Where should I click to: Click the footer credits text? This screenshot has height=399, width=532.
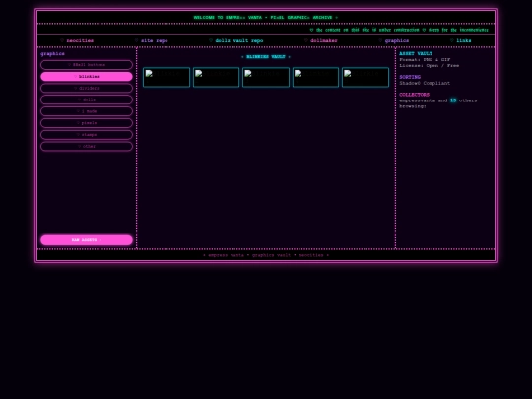pyautogui.click(x=266, y=255)
